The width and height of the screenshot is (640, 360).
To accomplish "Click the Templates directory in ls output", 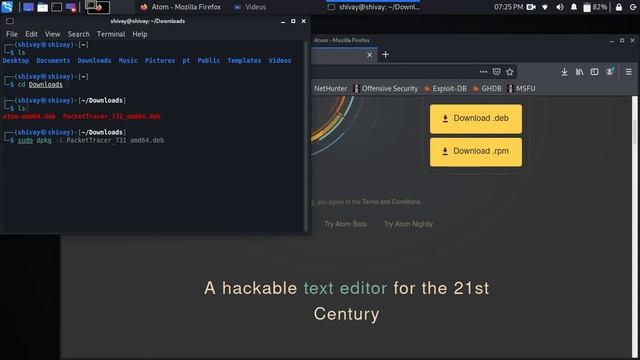I will pos(244,60).
